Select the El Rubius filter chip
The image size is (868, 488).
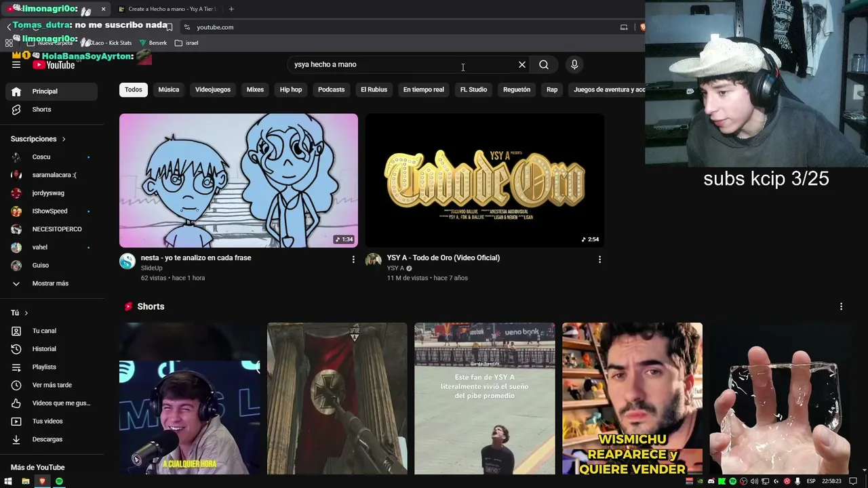point(374,89)
